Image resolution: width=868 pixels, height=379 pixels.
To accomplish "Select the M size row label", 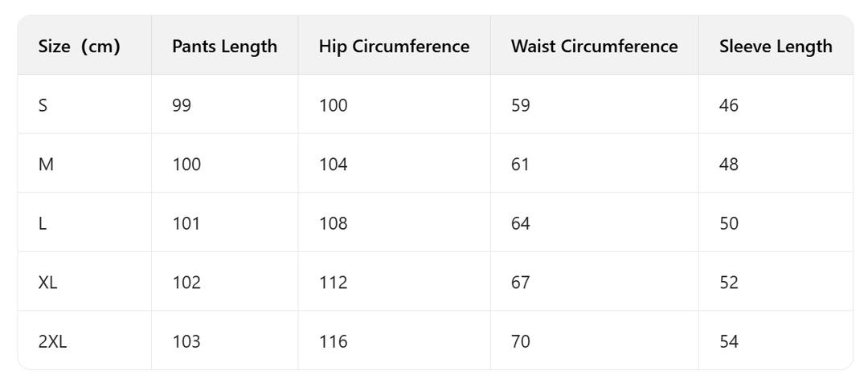I will tap(46, 165).
